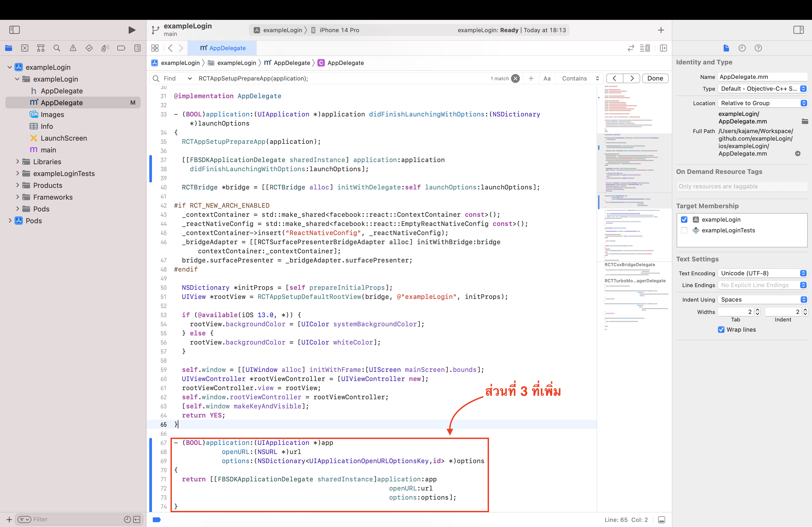Show the File inspector
Screen dimensions: 812x527
point(726,48)
